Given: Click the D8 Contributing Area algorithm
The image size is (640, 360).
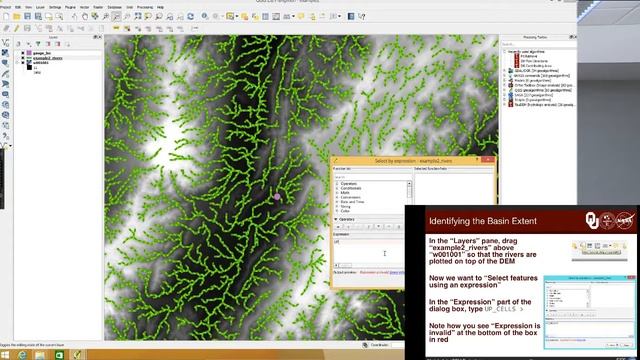Looking at the screenshot, I should 536,66.
